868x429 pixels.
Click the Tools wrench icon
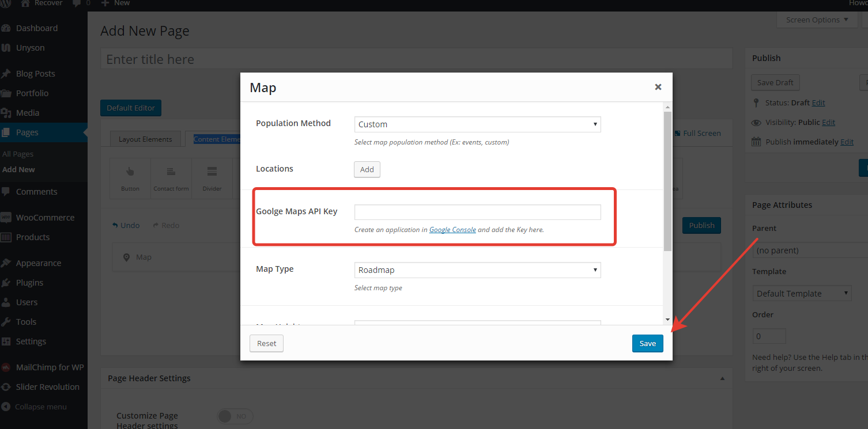pos(6,322)
